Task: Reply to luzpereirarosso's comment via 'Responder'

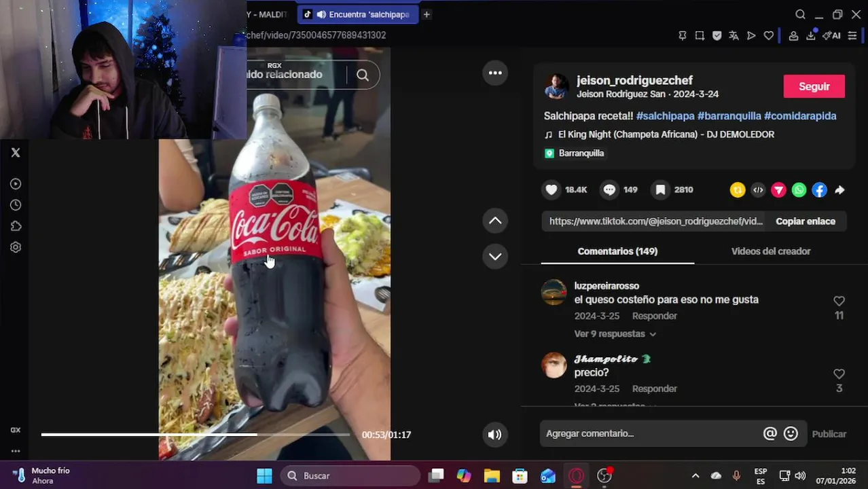Action: point(655,316)
